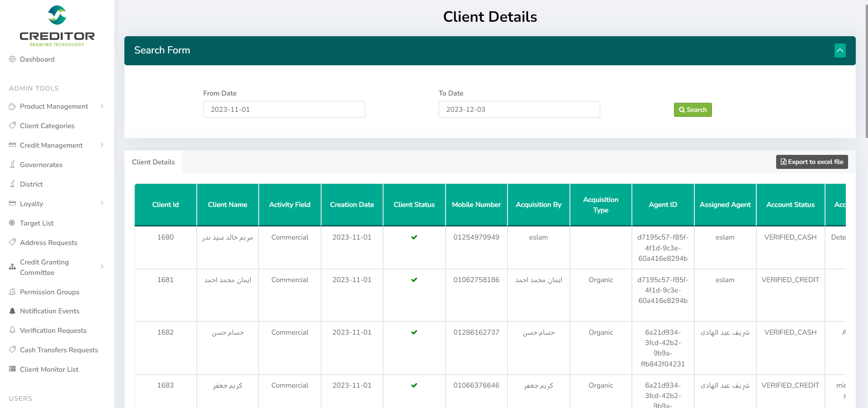Click the Creditor logo in sidebar
Screen dimensions: 868x408
[x=57, y=26]
